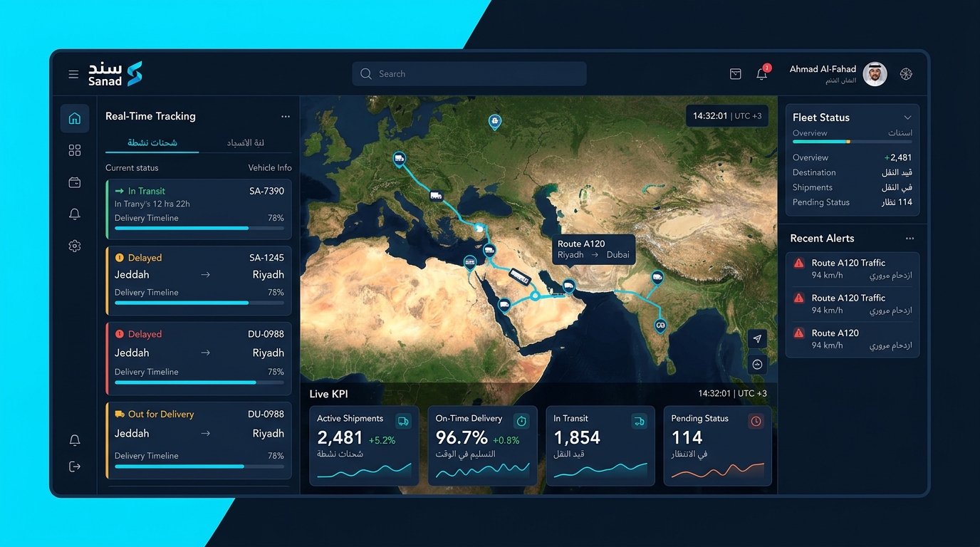This screenshot has width=980, height=547.
Task: Open the hamburger menu beside the Sanad logo
Action: click(x=73, y=74)
